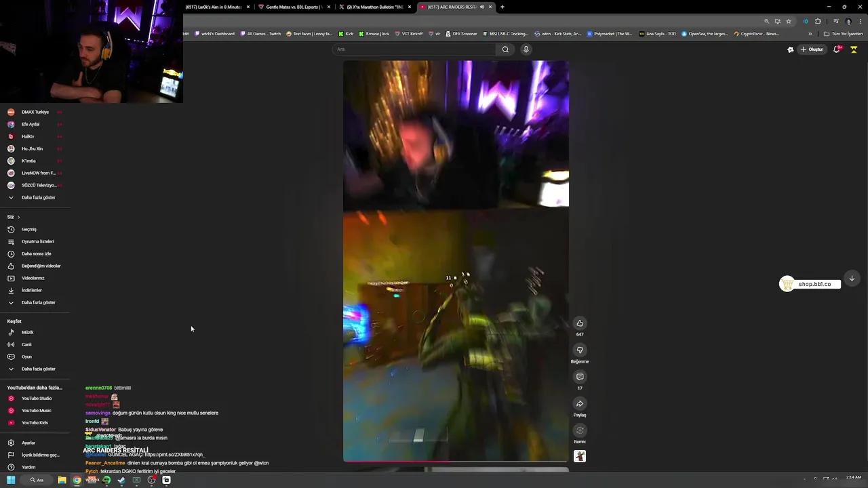
Task: Share the stream using the Paylaş icon
Action: tap(580, 404)
